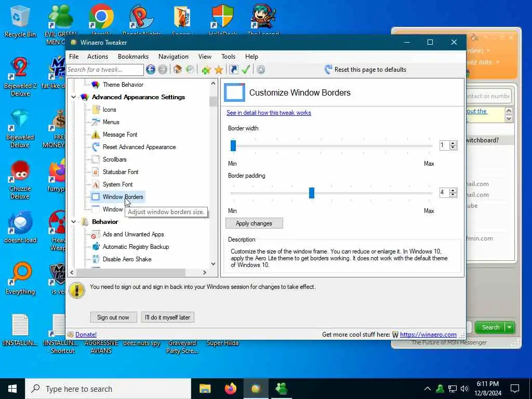Image resolution: width=532 pixels, height=399 pixels.
Task: Click the shortcut arrow toolbar icon
Action: [233, 70]
